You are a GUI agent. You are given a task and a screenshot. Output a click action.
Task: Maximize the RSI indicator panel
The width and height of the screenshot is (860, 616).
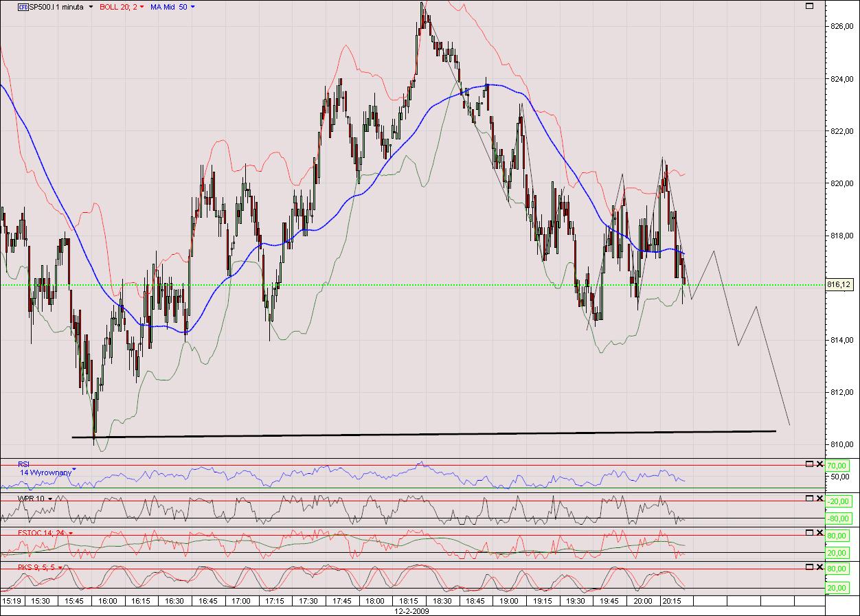tap(808, 464)
